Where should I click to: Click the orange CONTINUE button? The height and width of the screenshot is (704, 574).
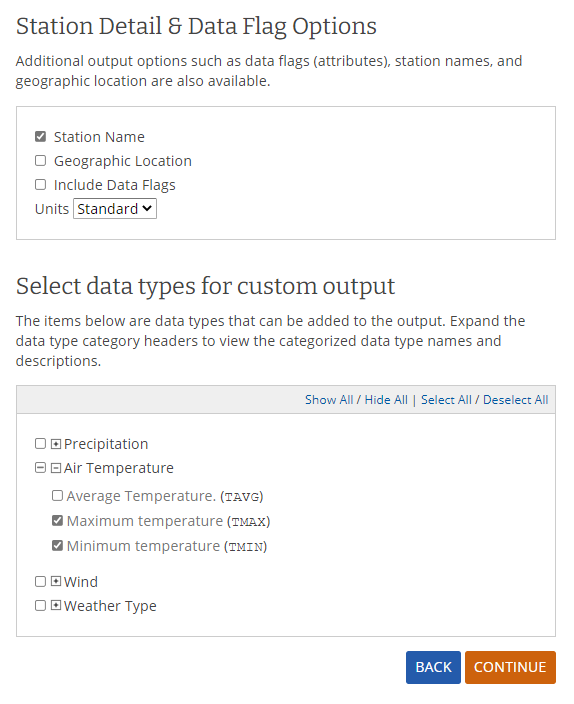[510, 667]
